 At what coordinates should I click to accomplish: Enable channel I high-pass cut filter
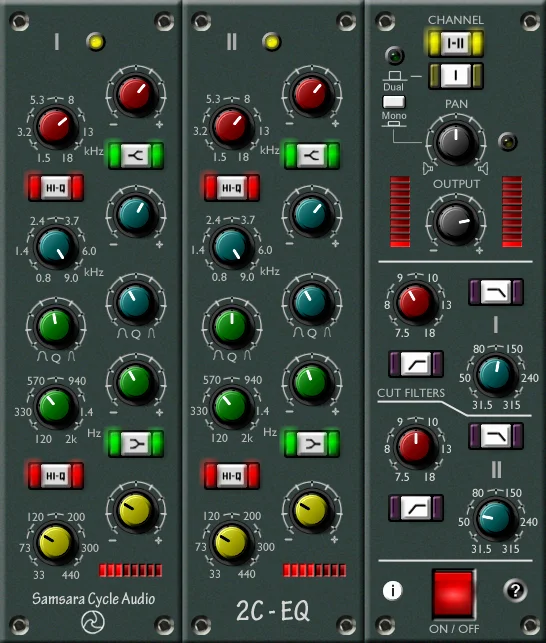tap(416, 364)
